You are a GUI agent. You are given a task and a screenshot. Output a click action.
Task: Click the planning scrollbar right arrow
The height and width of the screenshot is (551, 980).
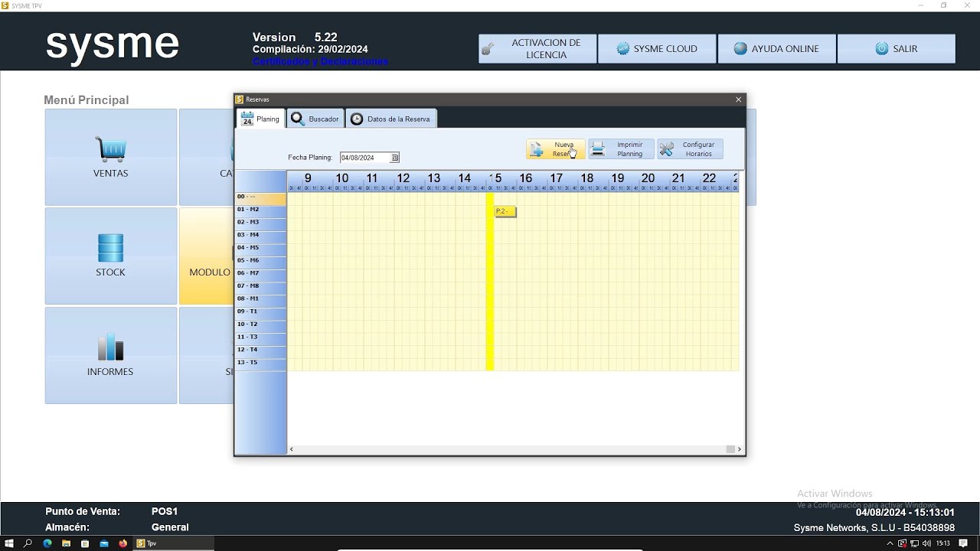pos(740,449)
